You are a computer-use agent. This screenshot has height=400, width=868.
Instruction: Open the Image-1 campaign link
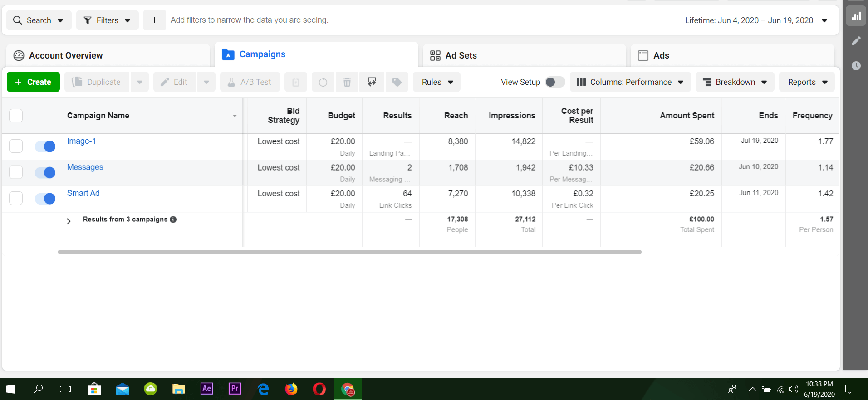click(82, 141)
